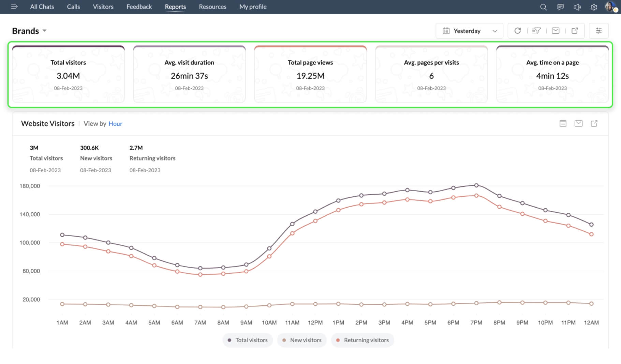
Task: Toggle New visitors series in legend
Action: [302, 340]
